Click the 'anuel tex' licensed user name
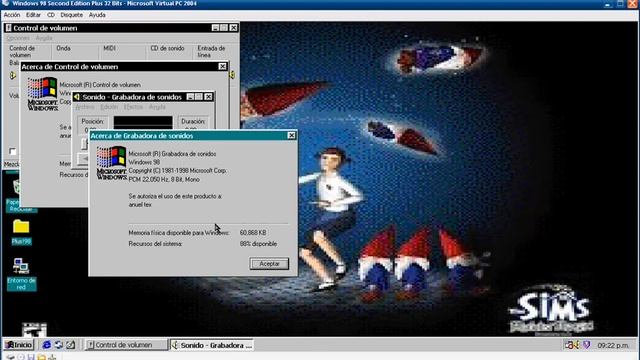 140,204
